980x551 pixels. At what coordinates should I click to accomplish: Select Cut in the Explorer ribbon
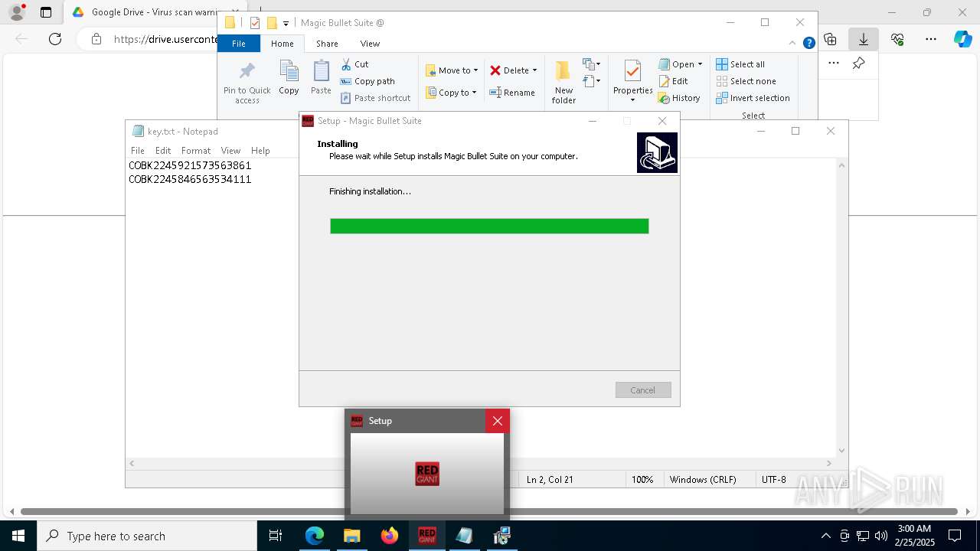point(354,64)
